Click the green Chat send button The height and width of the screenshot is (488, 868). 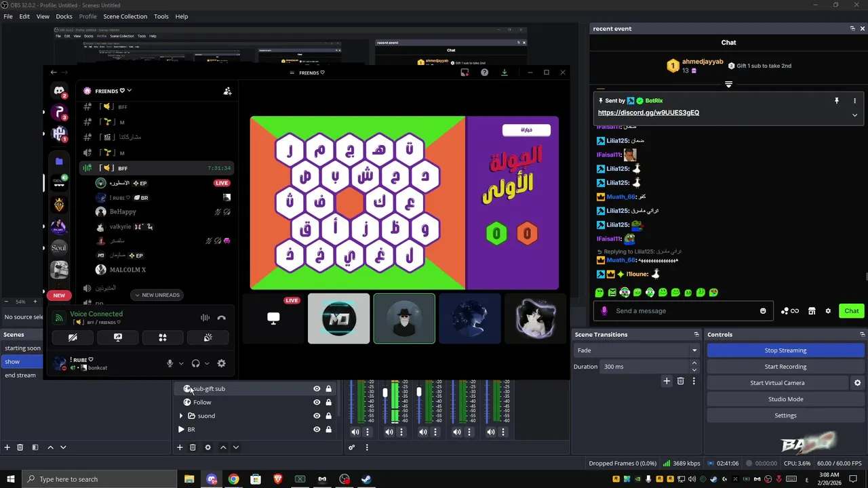pyautogui.click(x=851, y=311)
